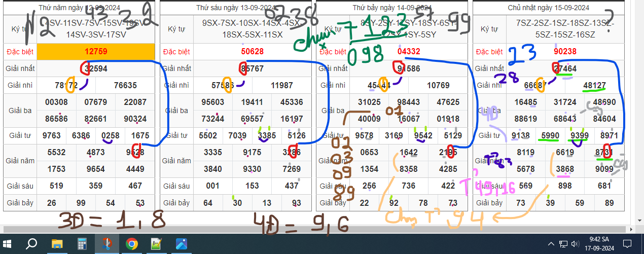Select the orange highlighted 12759 prize cell
Screen dimensions: 644x254
coord(96,51)
